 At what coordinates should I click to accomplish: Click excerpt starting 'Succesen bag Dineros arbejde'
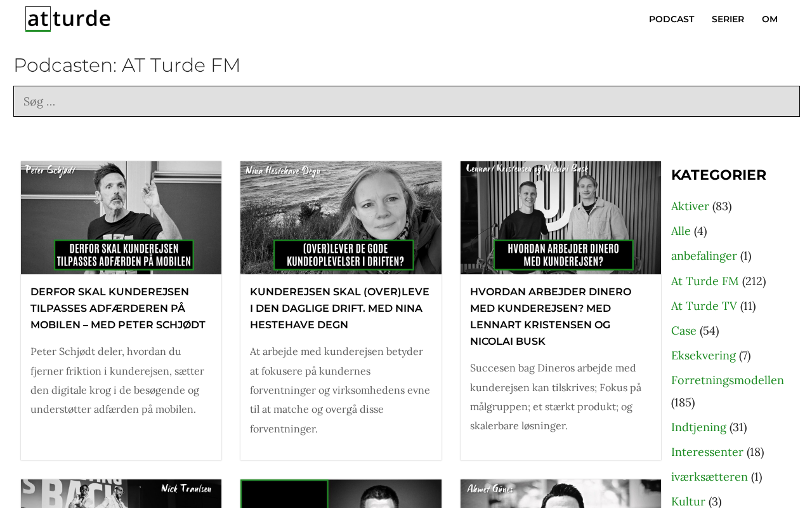[x=556, y=397]
